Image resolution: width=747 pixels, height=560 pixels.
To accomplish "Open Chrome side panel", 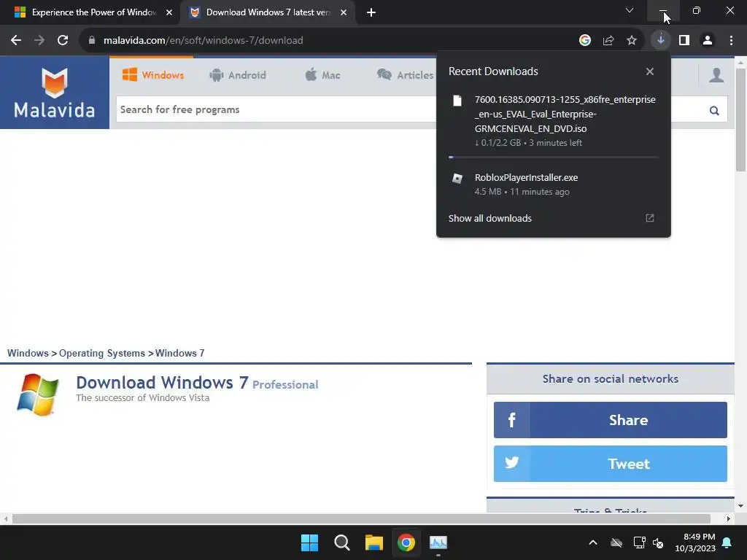I will click(x=684, y=41).
